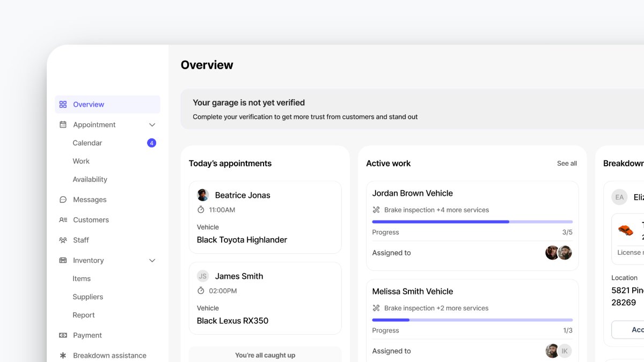
Task: Open the Inventory section label
Action: pyautogui.click(x=89, y=261)
